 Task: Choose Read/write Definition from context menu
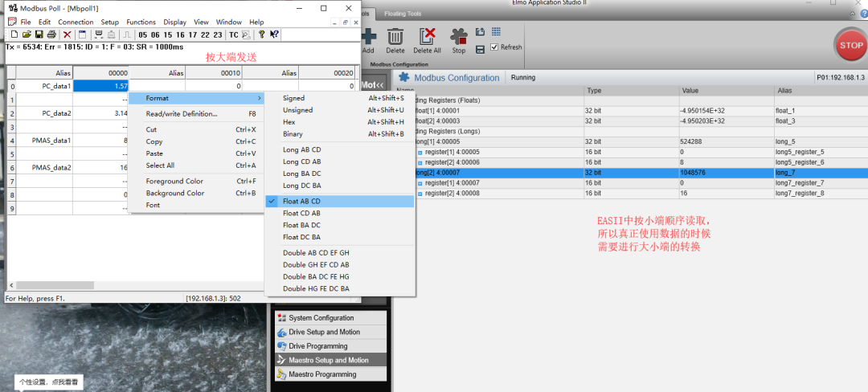[x=197, y=114]
